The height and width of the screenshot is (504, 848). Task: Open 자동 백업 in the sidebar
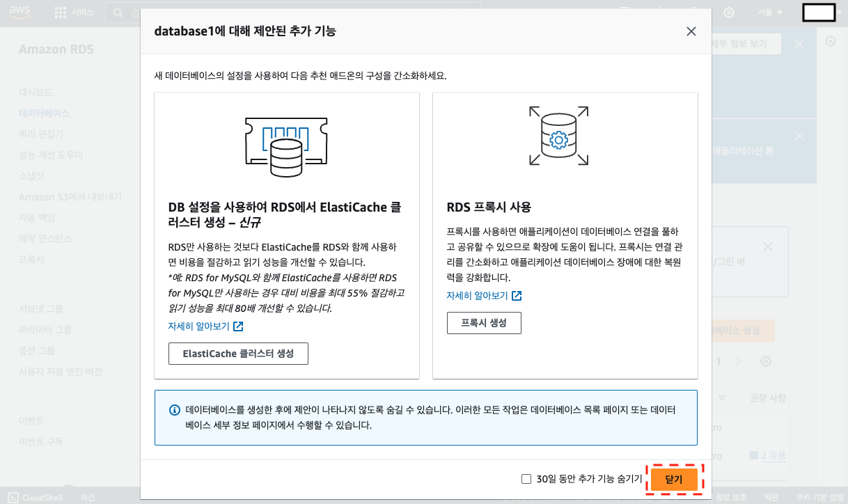[37, 217]
